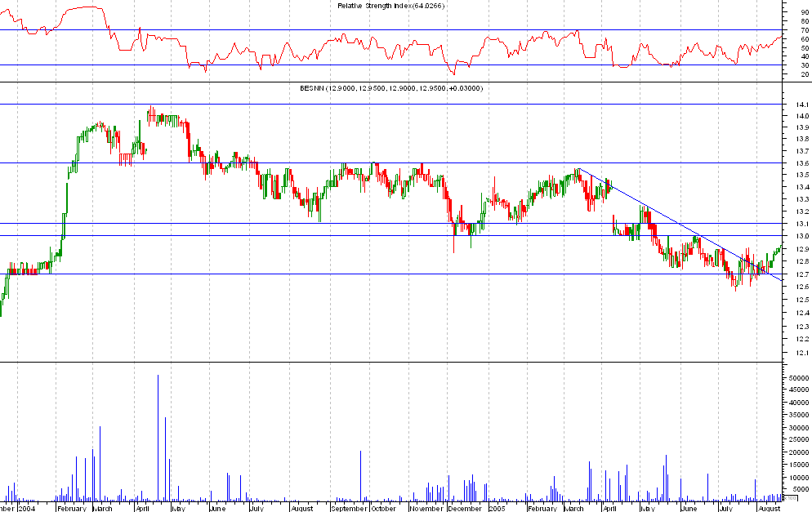Select the 80 label on RSI axis
The height and width of the screenshot is (512, 812).
(x=805, y=21)
